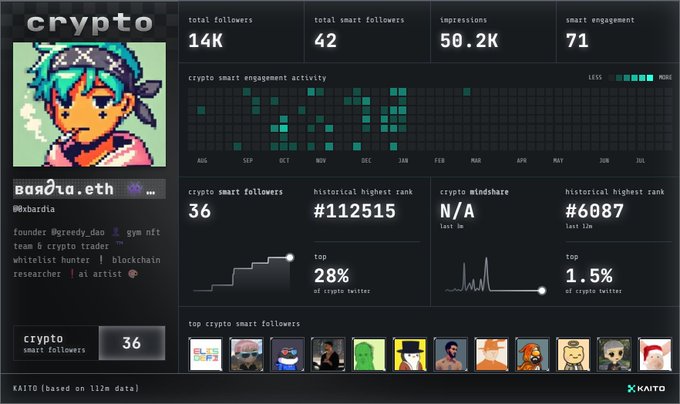This screenshot has width=680, height=404.
Task: Open the pink-haired sunglasses follower avatar
Action: 246,354
